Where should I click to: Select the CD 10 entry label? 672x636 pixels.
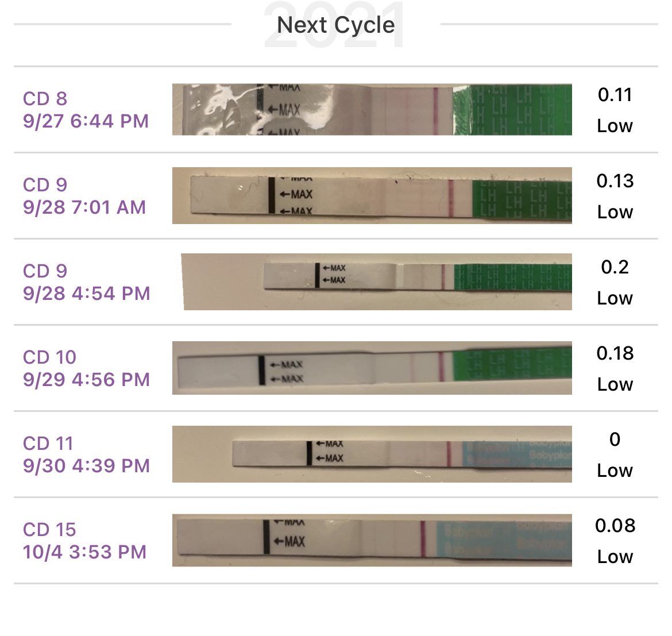(x=49, y=357)
